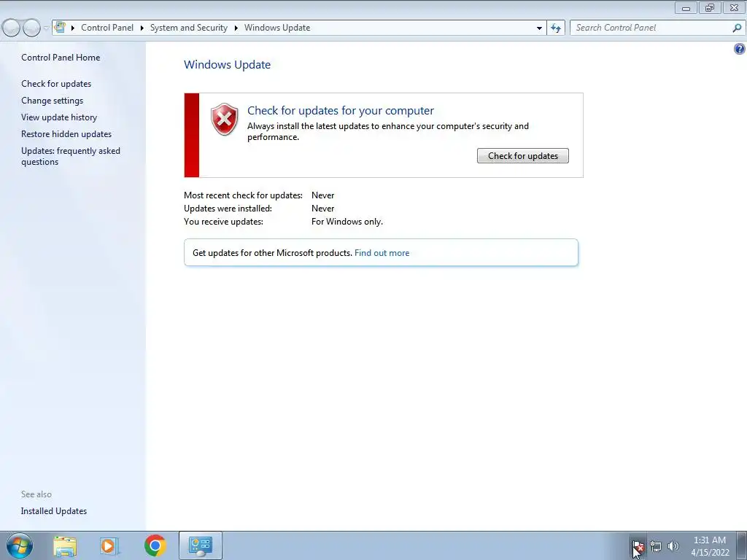Minimize the Windows Update window
Screen dimensions: 747x560
tap(686, 7)
